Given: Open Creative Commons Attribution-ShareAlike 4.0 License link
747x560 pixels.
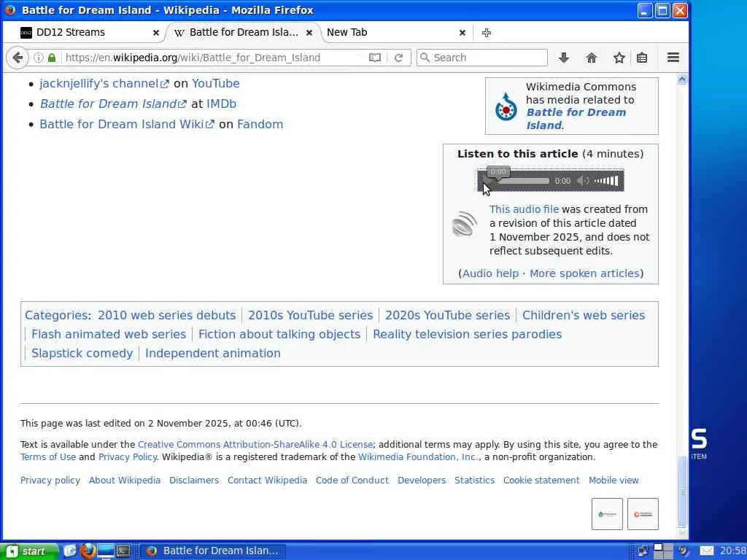Looking at the screenshot, I should (x=255, y=444).
